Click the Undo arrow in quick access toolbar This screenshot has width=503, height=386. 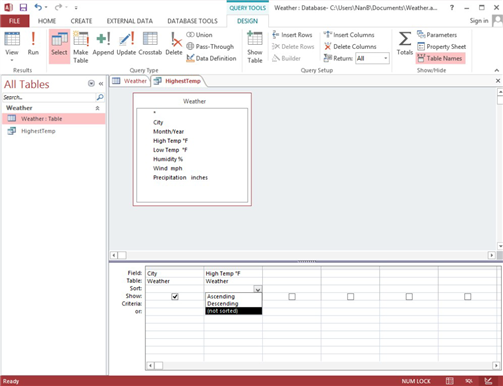point(38,7)
